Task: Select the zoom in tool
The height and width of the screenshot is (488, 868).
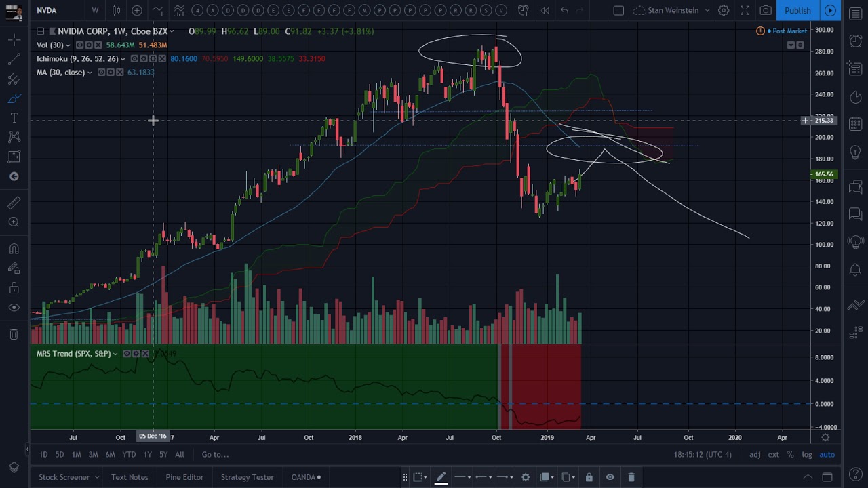Action: (14, 222)
